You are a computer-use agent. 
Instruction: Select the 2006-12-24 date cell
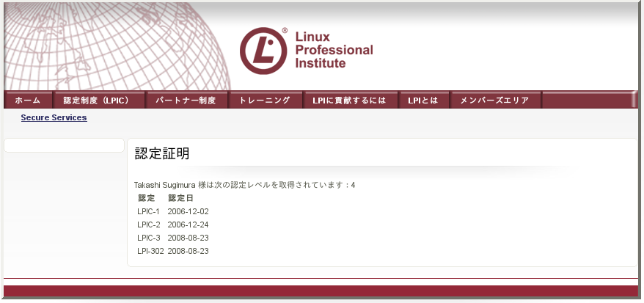188,225
